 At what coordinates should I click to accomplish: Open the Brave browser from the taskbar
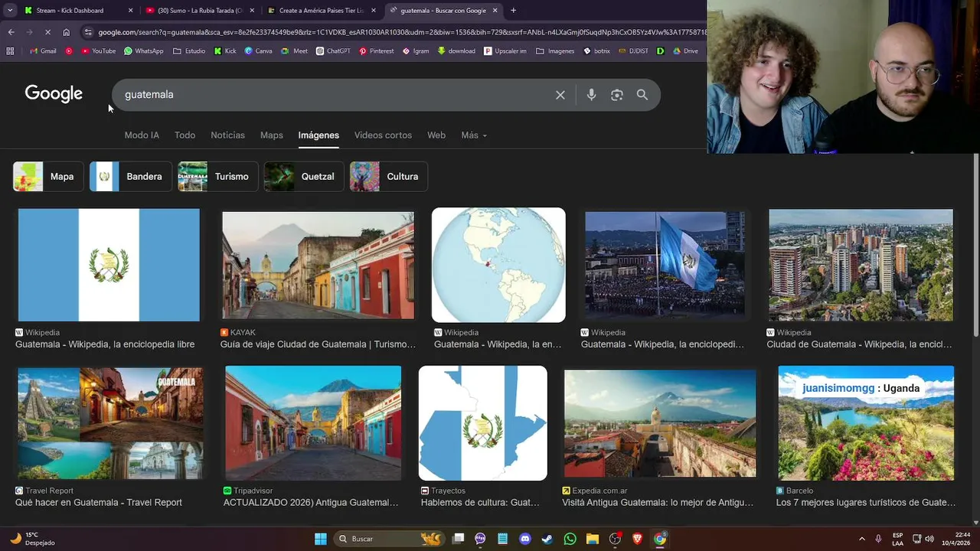(x=637, y=539)
